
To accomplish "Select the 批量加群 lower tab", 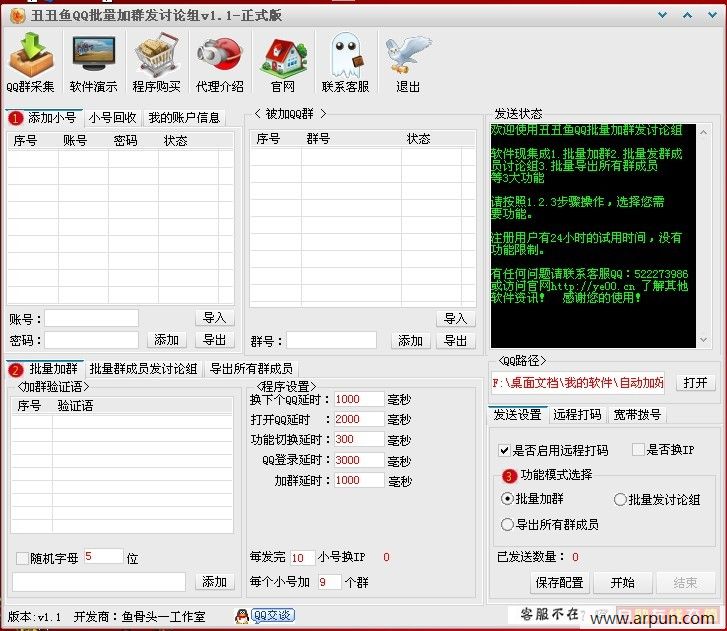I will 46,369.
